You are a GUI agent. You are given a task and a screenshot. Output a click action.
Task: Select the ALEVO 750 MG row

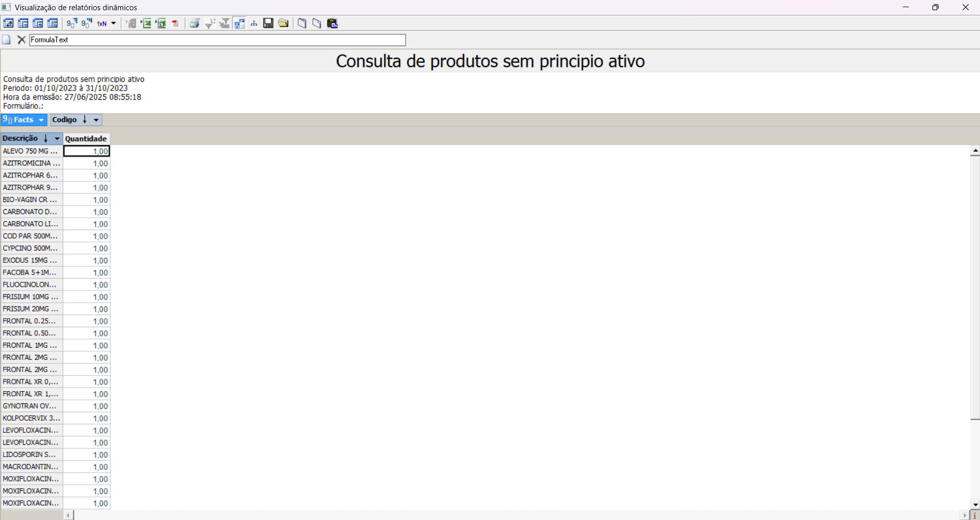pyautogui.click(x=32, y=151)
